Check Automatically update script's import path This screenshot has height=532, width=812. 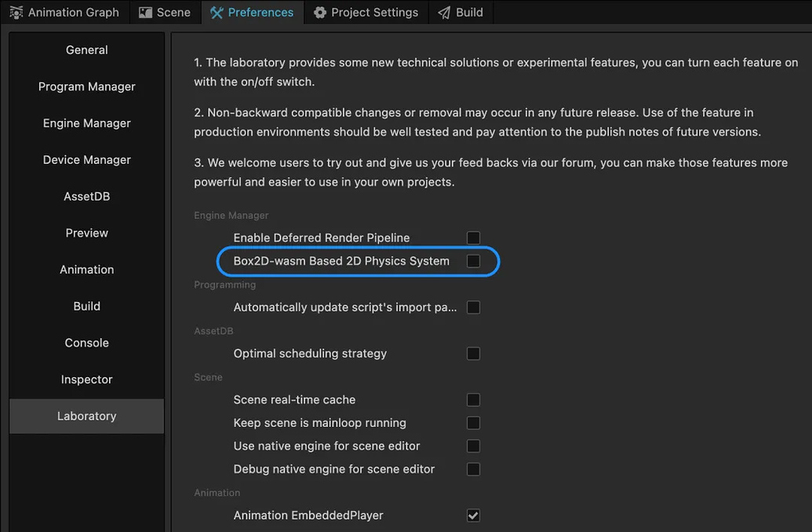(473, 307)
